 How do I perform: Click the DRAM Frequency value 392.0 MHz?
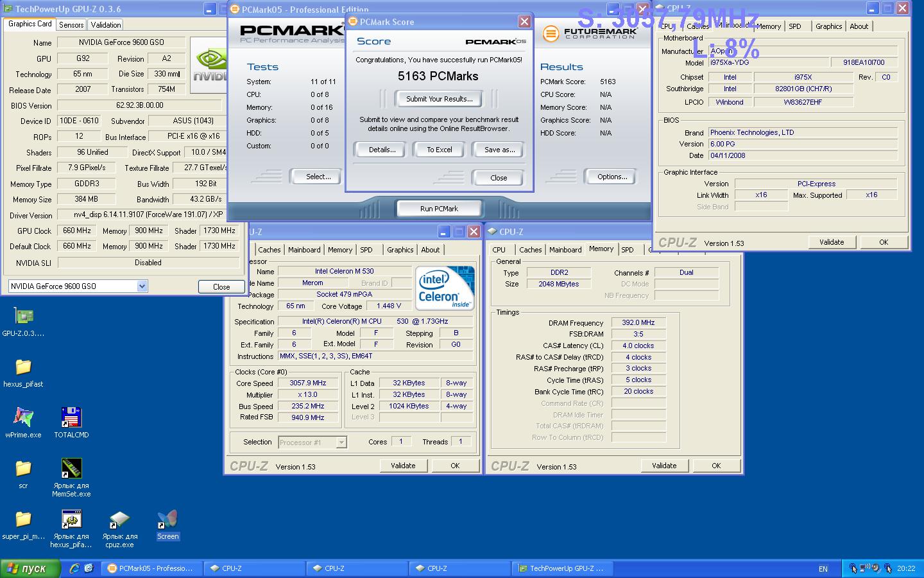(638, 322)
